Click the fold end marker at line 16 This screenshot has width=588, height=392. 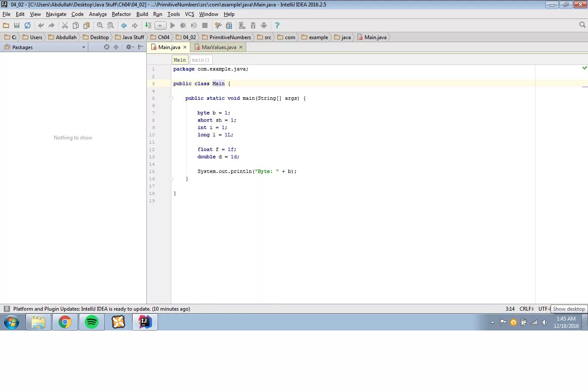[171, 179]
